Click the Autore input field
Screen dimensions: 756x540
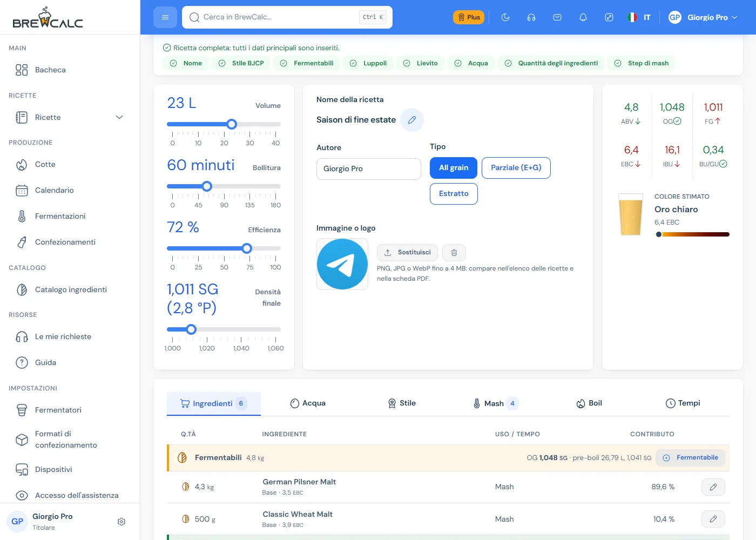click(369, 169)
